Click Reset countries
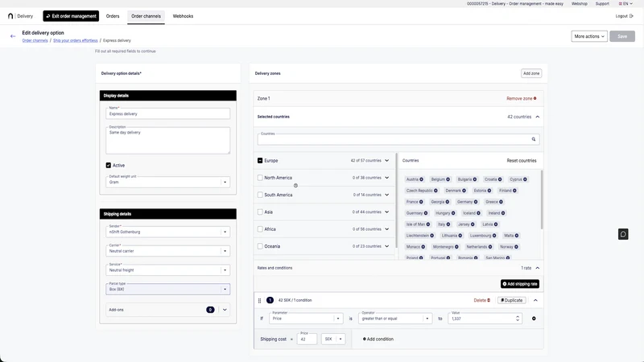 [x=521, y=160]
